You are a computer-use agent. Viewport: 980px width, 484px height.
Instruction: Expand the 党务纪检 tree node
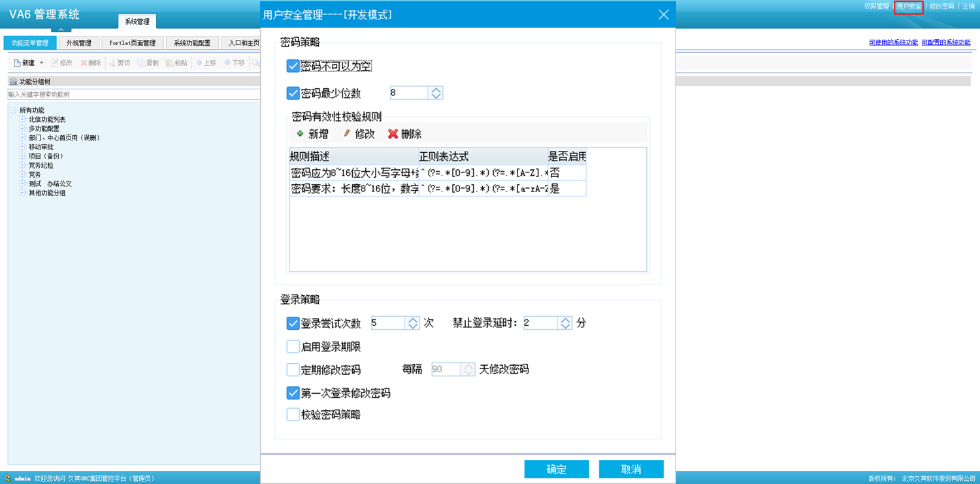click(22, 165)
